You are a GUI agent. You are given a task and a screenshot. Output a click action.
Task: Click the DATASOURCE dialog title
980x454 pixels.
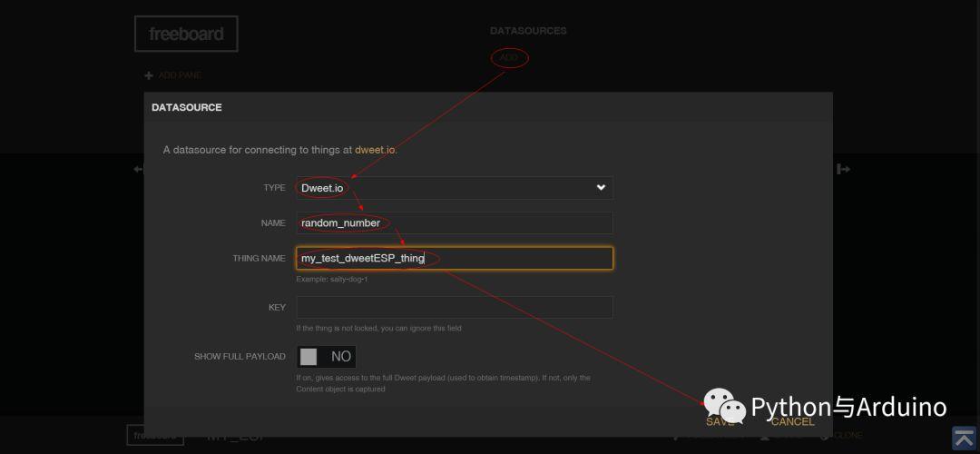(187, 107)
